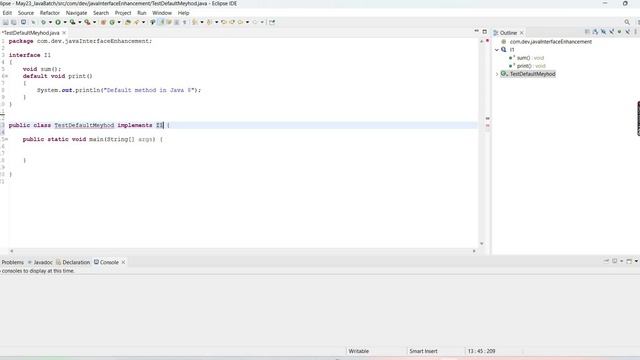Click the magnifier search icon at toolbar right
640x360 pixels.
pos(627,22)
